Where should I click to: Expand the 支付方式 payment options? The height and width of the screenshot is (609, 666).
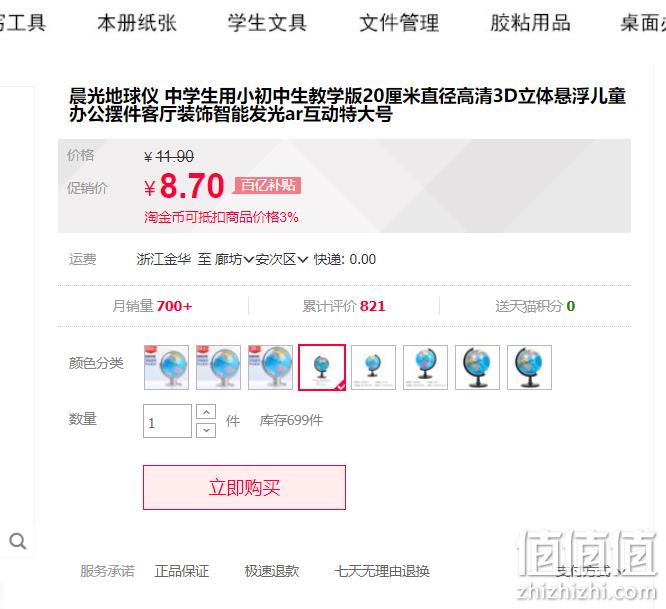pos(590,571)
